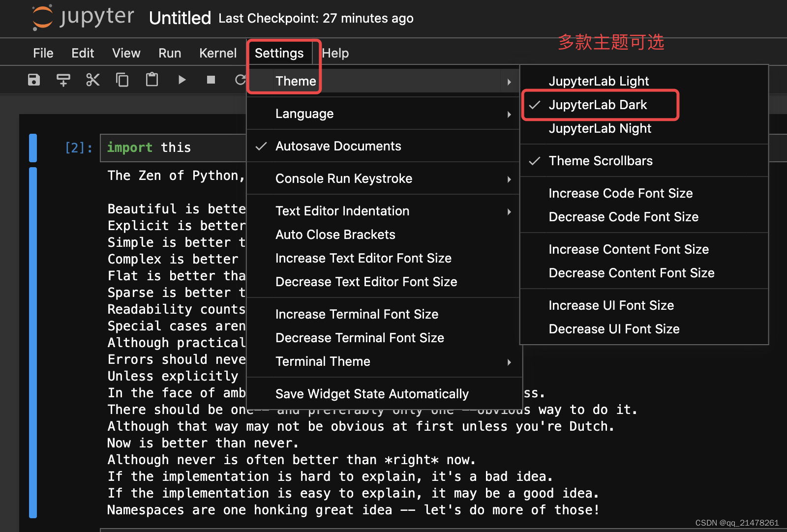787x532 pixels.
Task: Choose Increase Code Font Size
Action: pos(644,193)
